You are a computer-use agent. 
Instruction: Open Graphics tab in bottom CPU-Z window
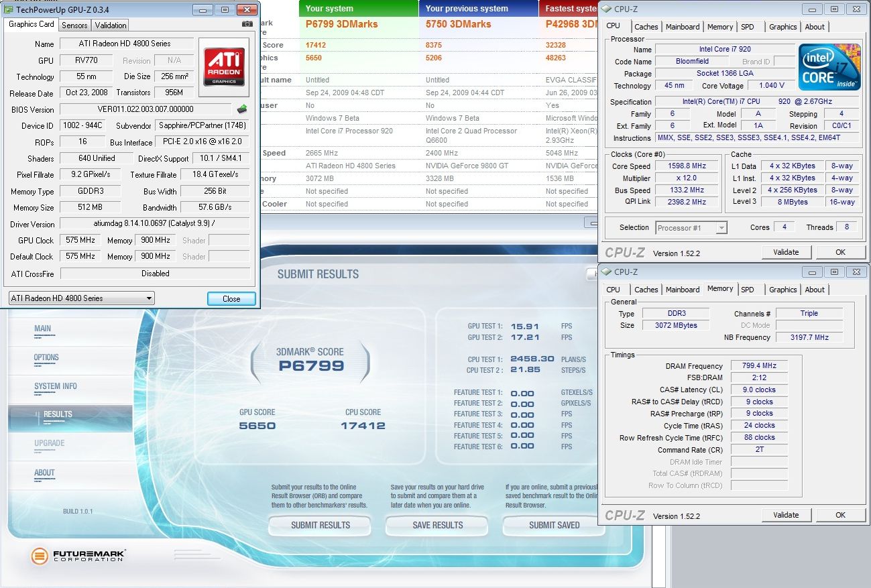[x=783, y=290]
